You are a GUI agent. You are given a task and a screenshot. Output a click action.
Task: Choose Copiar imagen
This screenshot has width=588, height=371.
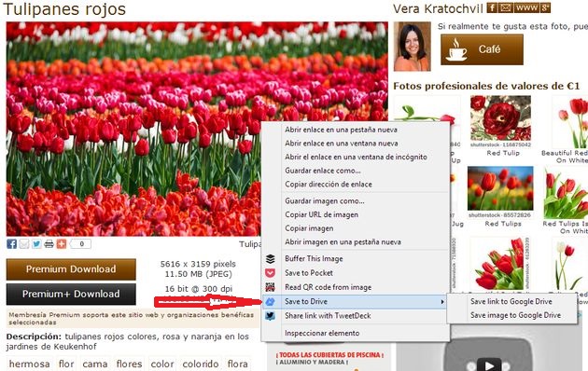(309, 228)
